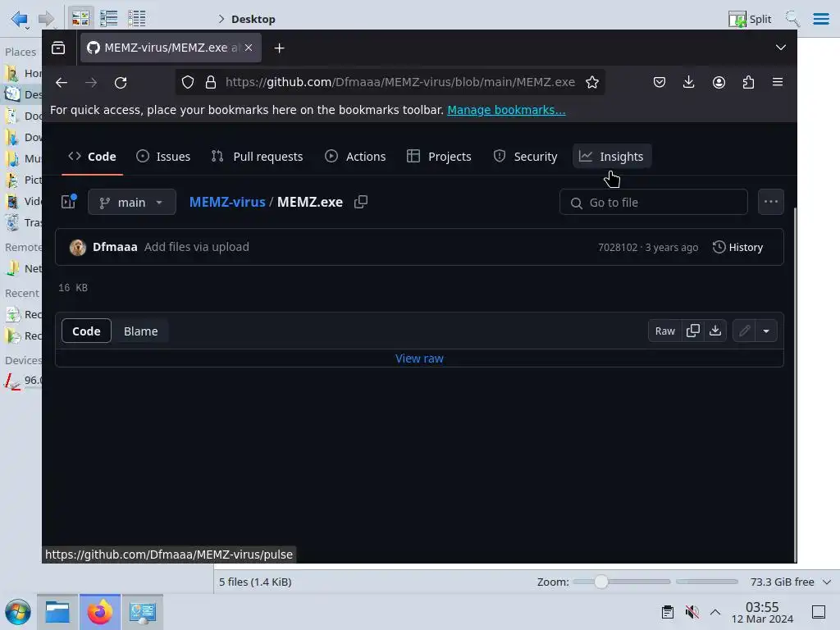This screenshot has height=630, width=840.
Task: Open Firefox application hamburger menu
Action: pos(778,82)
